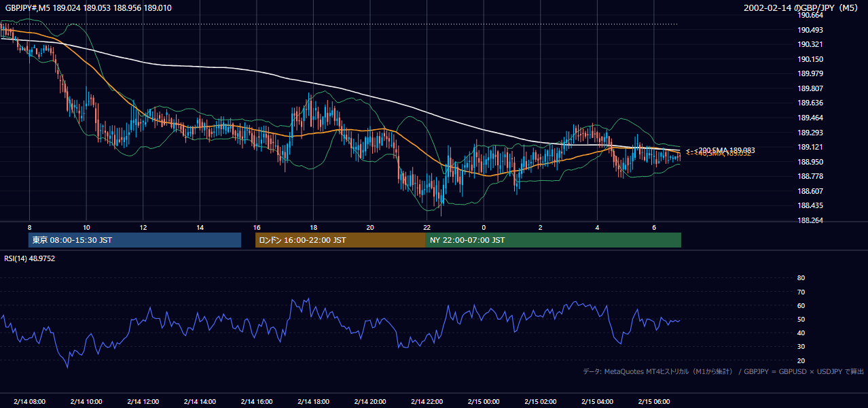Click hour label 20 under price chart

(x=370, y=227)
